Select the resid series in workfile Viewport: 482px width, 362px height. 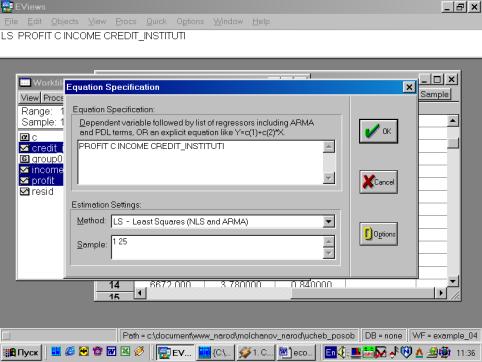(37, 192)
